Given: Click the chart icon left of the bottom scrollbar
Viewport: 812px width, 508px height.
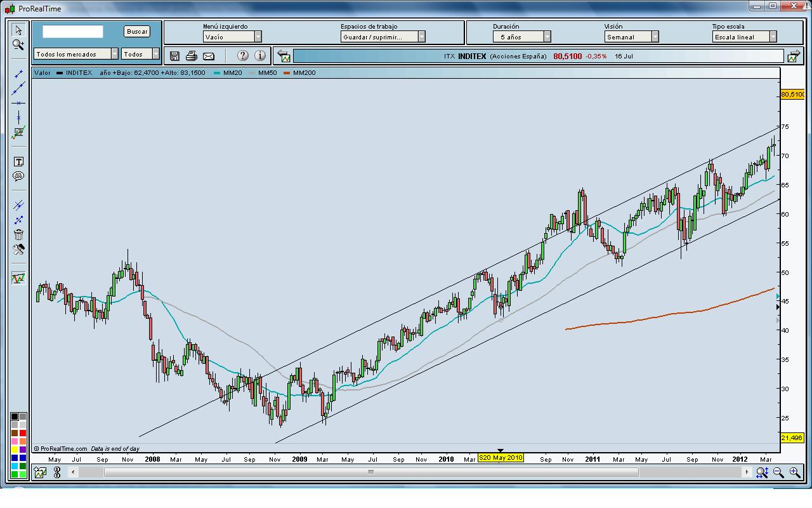Looking at the screenshot, I should point(40,472).
